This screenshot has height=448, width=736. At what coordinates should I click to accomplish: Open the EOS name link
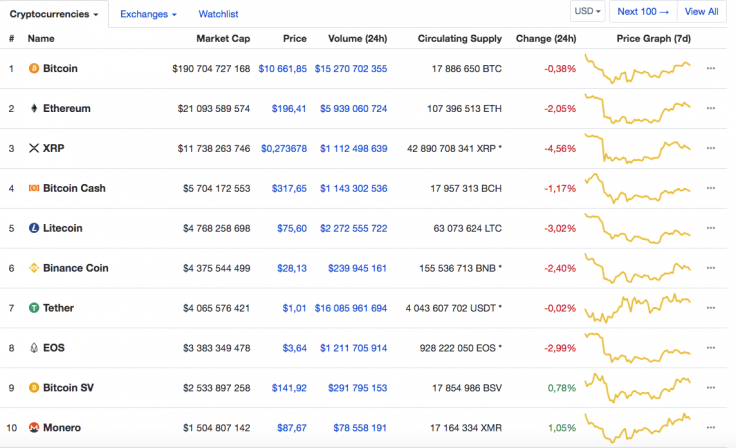pos(54,348)
